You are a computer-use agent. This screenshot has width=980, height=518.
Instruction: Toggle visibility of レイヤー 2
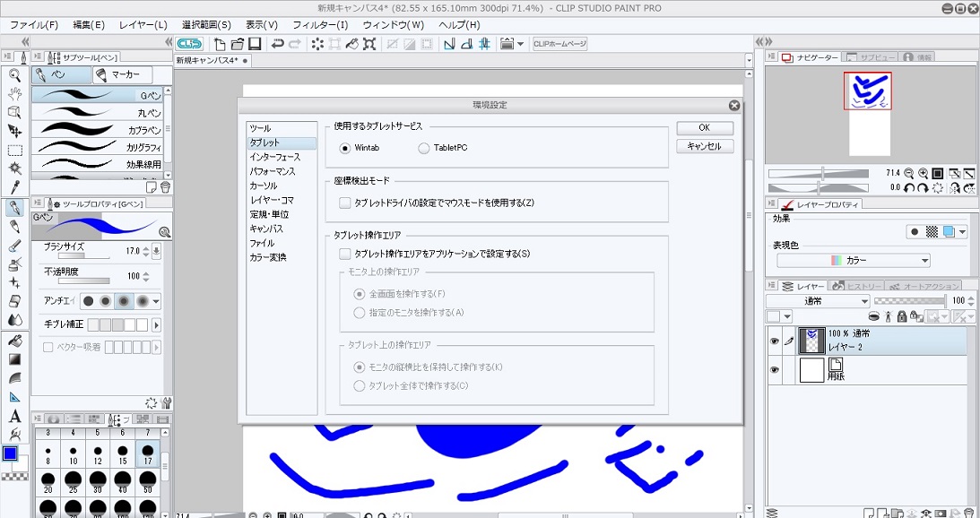pyautogui.click(x=775, y=341)
